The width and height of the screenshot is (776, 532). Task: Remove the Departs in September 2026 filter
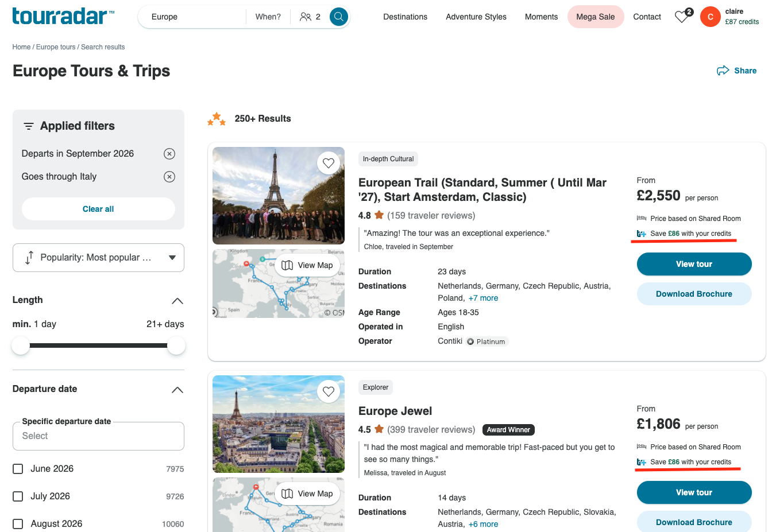169,154
